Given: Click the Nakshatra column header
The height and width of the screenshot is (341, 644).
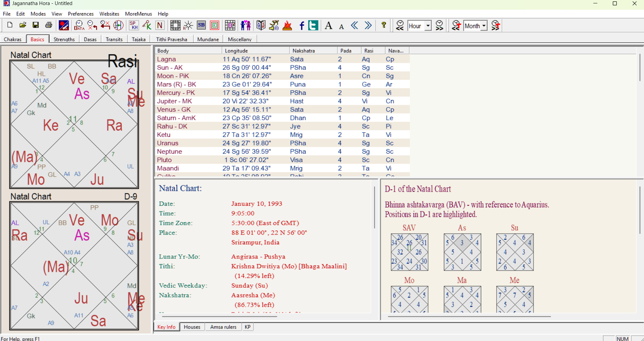Looking at the screenshot, I should (x=313, y=51).
